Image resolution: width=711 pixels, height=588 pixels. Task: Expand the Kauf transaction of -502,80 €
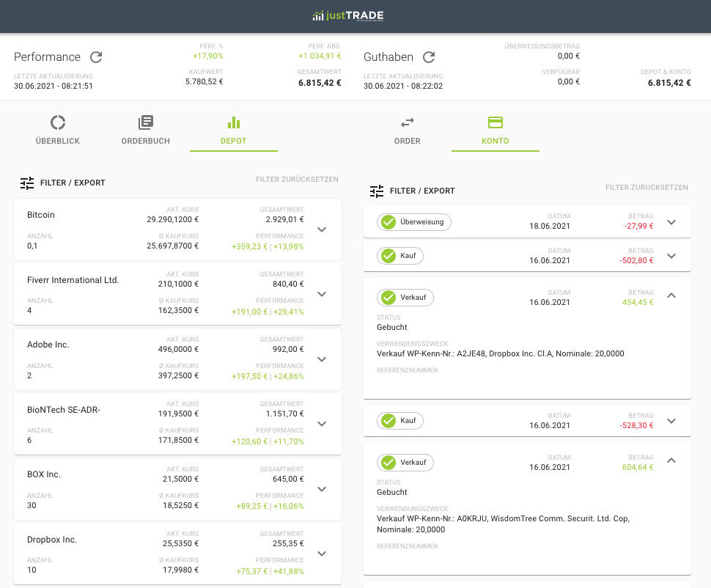[x=671, y=256]
